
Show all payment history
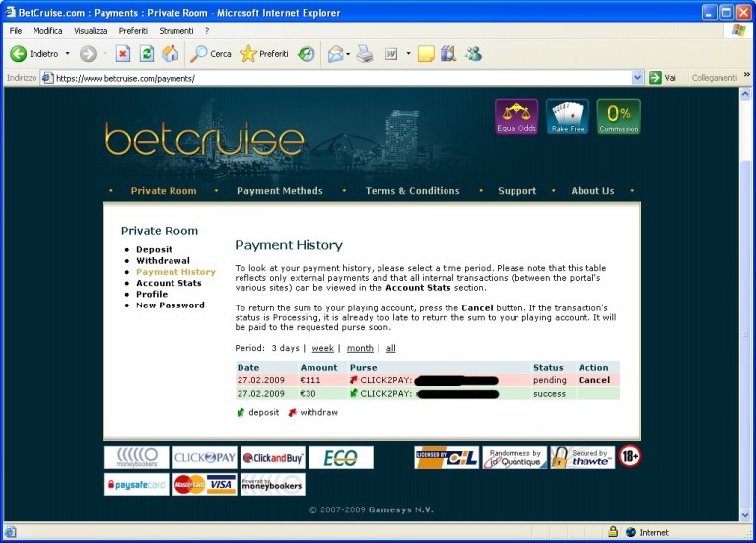[390, 348]
